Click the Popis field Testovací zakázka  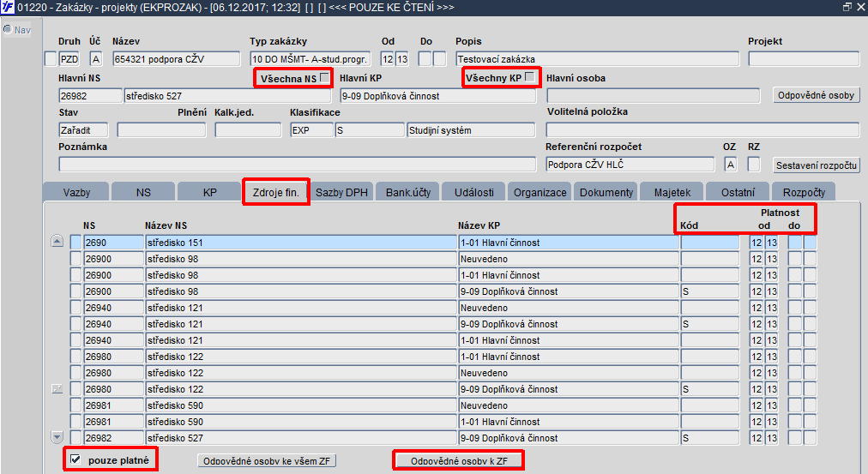click(x=597, y=59)
